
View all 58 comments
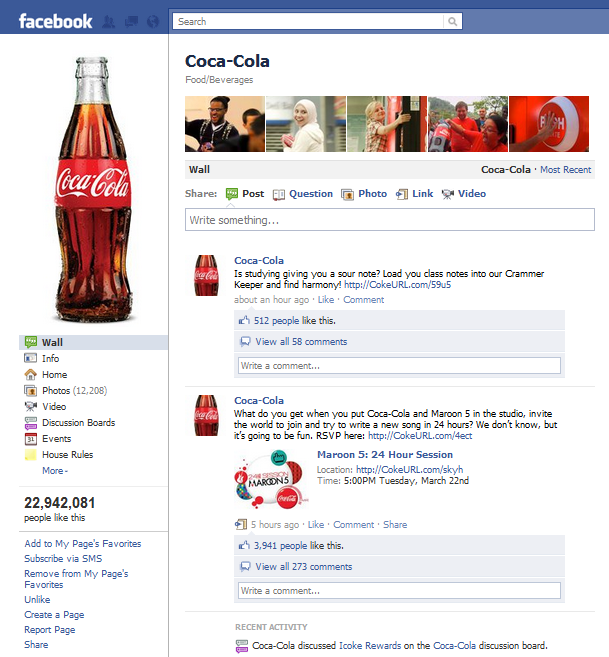click(301, 341)
